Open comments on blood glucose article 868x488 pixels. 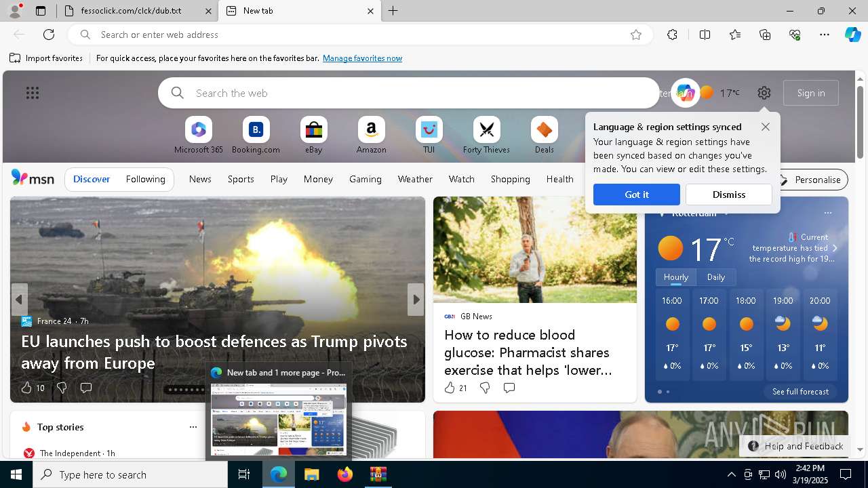pos(509,388)
